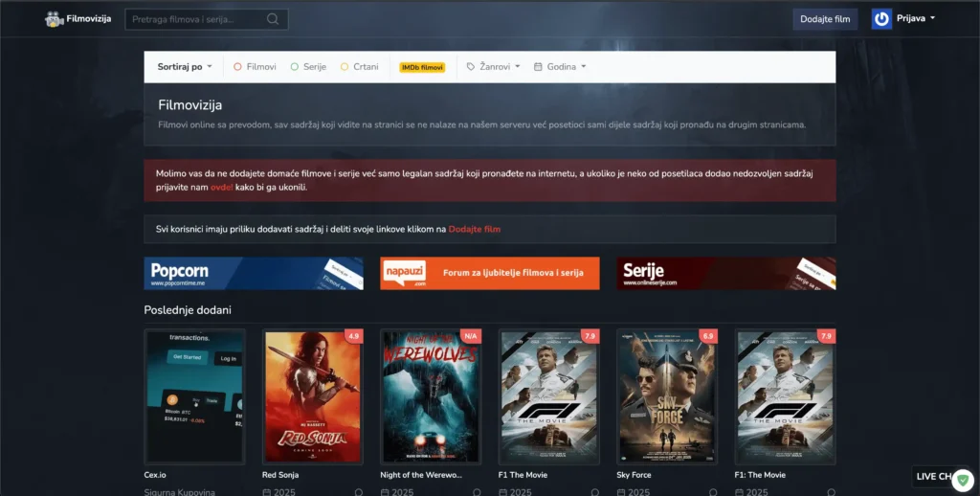Click the calendar icon under Sky Force
980x496 pixels.
tap(621, 492)
